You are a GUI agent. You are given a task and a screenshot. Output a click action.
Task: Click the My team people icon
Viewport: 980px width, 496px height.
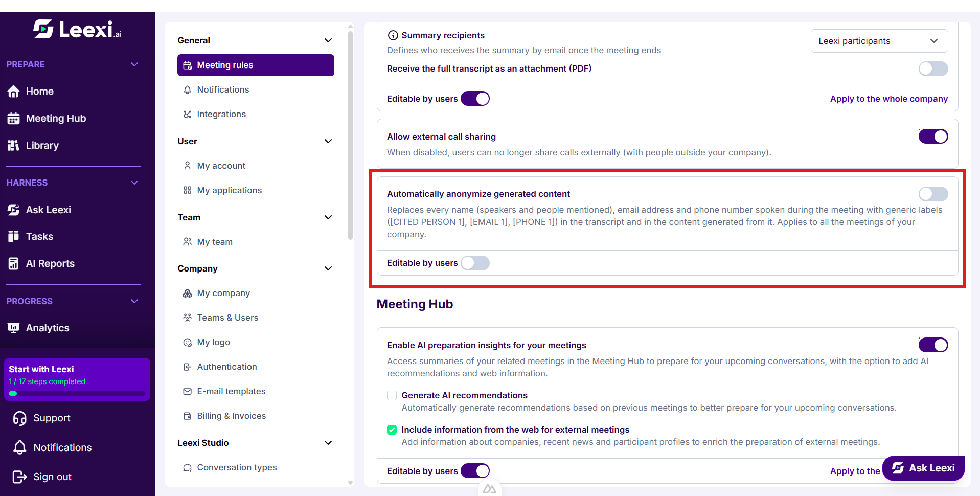[188, 242]
